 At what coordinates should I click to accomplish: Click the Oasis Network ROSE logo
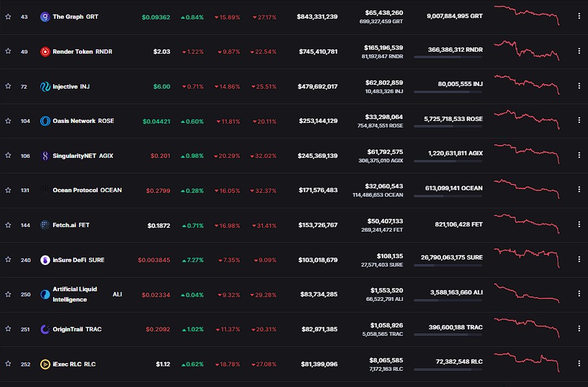pyautogui.click(x=45, y=121)
